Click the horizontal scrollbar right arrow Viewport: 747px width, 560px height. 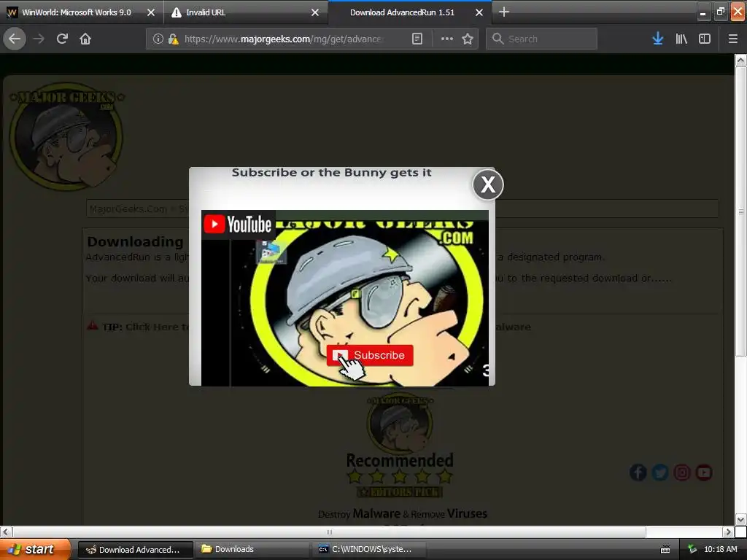click(x=727, y=532)
